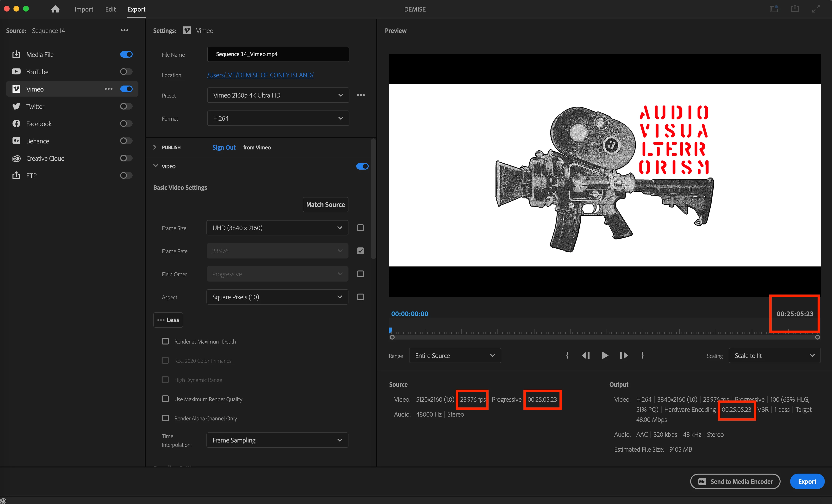Open the Preset dropdown Vimeo 2160p 4K
The width and height of the screenshot is (832, 504).
point(278,95)
